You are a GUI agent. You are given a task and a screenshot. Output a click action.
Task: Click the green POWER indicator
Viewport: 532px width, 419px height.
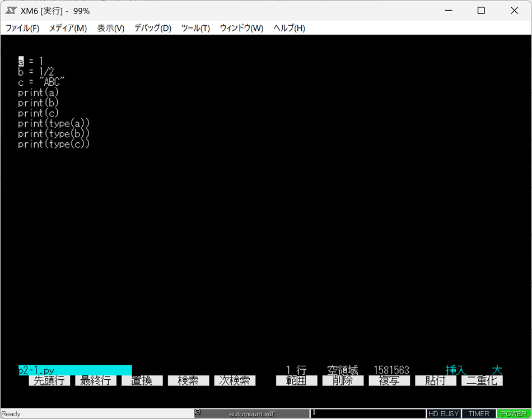(514, 414)
